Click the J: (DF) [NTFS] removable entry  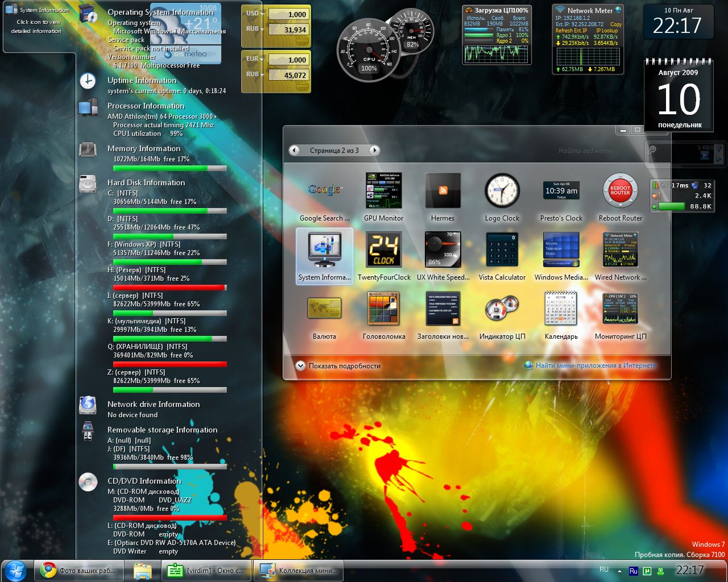tap(129, 449)
